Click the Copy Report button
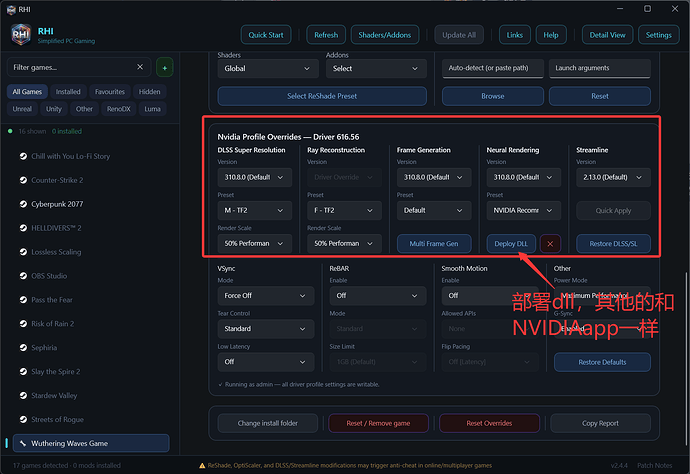 [x=600, y=423]
